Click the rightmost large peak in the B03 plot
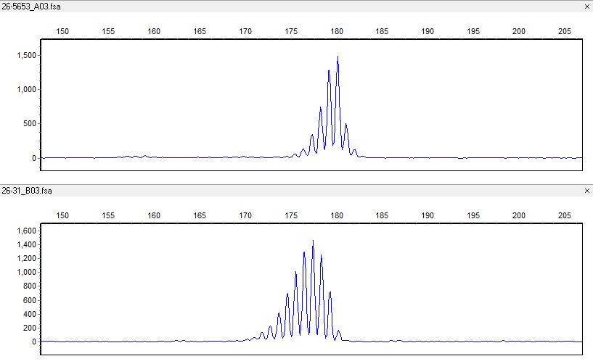 click(x=330, y=294)
